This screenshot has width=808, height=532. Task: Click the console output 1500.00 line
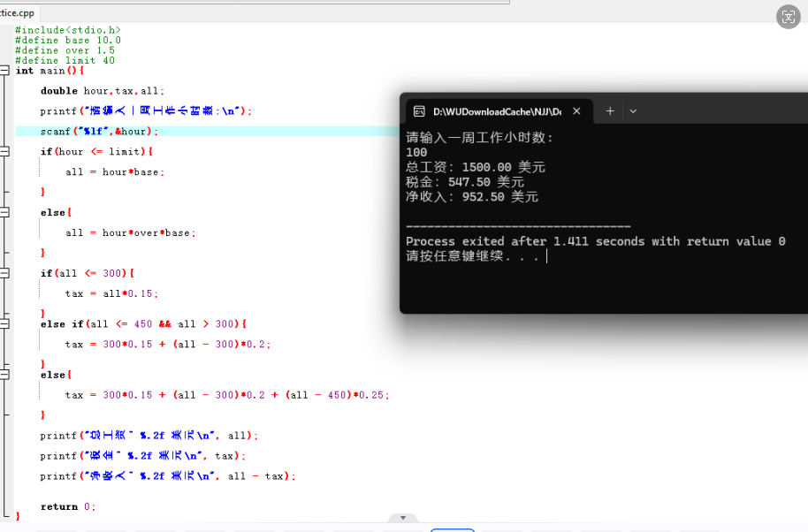[x=475, y=167]
